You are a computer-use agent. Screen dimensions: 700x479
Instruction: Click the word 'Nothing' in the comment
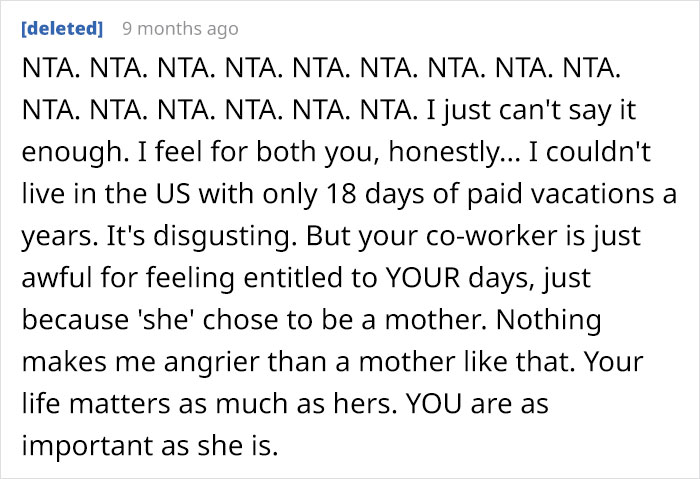[x=549, y=321]
